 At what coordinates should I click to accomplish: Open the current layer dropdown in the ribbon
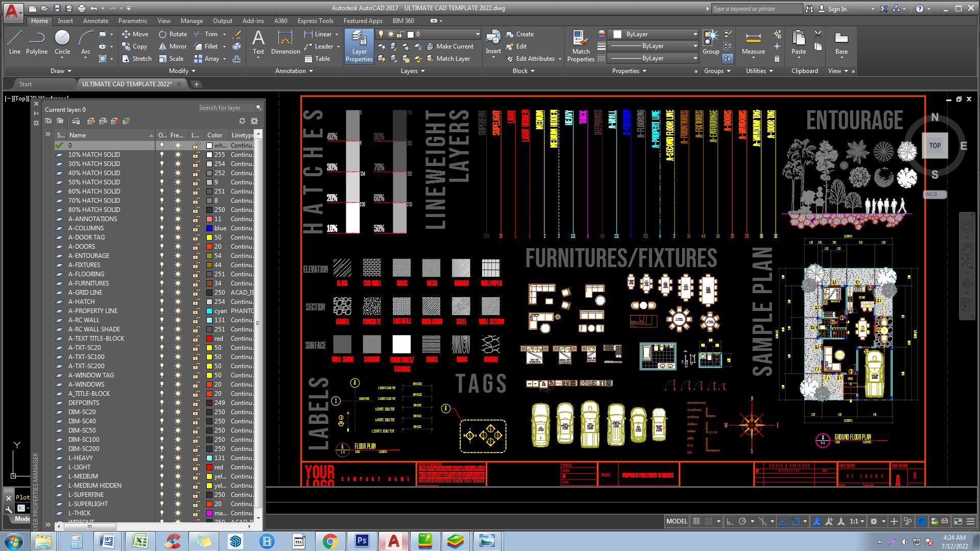pos(477,34)
